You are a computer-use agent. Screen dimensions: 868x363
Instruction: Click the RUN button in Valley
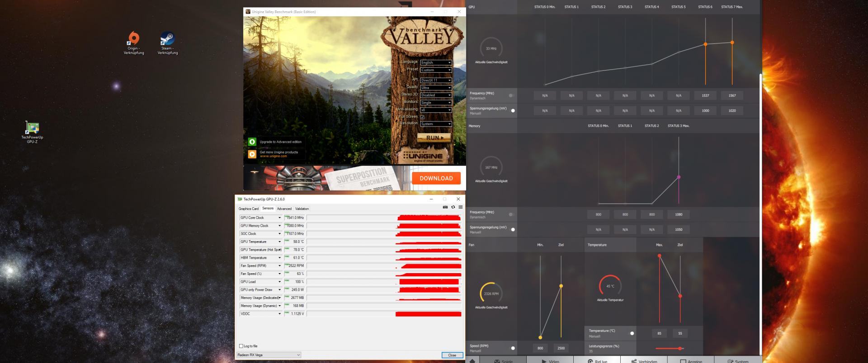pyautogui.click(x=434, y=138)
